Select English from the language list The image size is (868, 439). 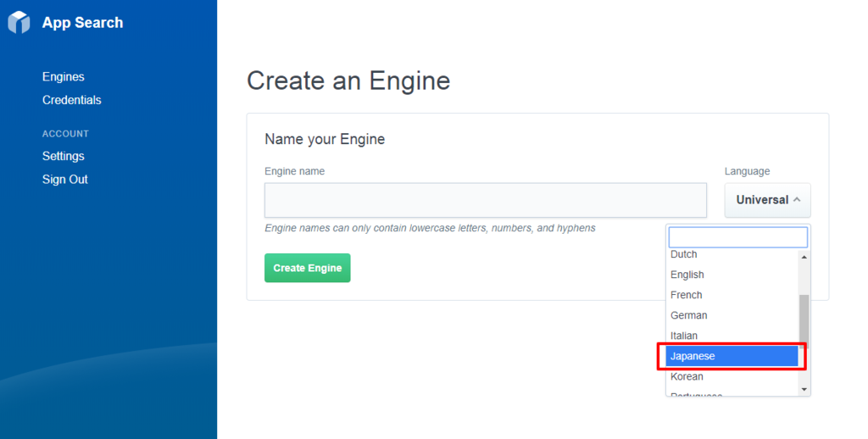click(x=732, y=275)
